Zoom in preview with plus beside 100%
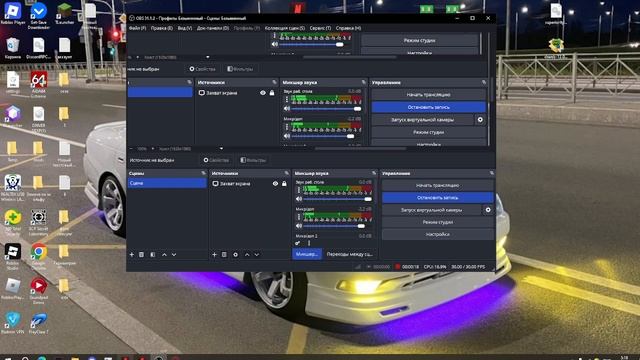 click(153, 149)
